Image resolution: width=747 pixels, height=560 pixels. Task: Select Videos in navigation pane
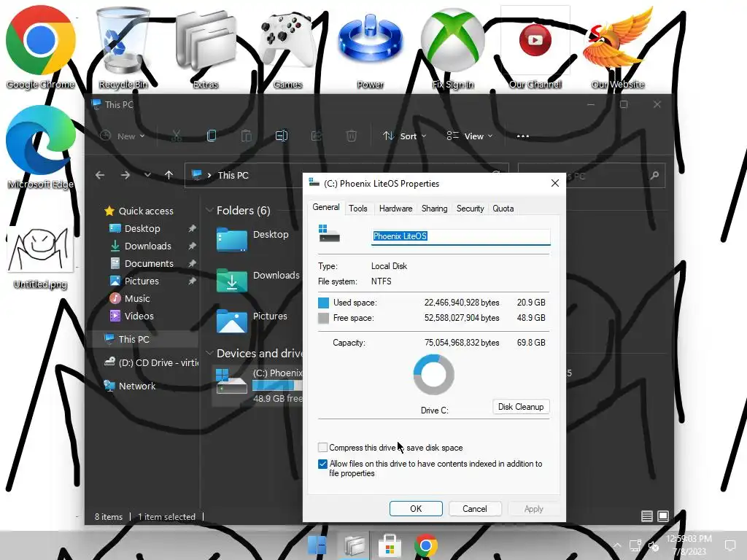[x=139, y=316]
